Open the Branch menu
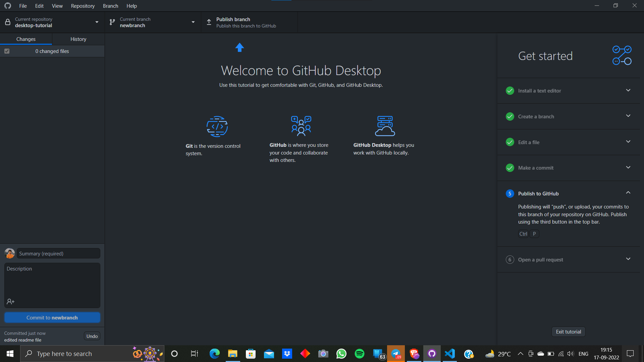 point(110,6)
